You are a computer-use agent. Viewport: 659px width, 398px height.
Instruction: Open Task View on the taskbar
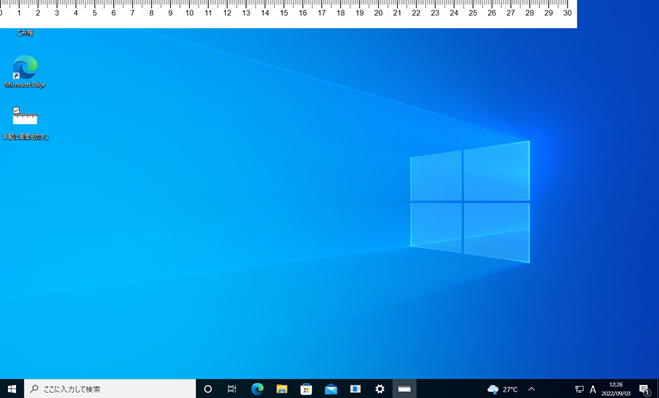232,389
